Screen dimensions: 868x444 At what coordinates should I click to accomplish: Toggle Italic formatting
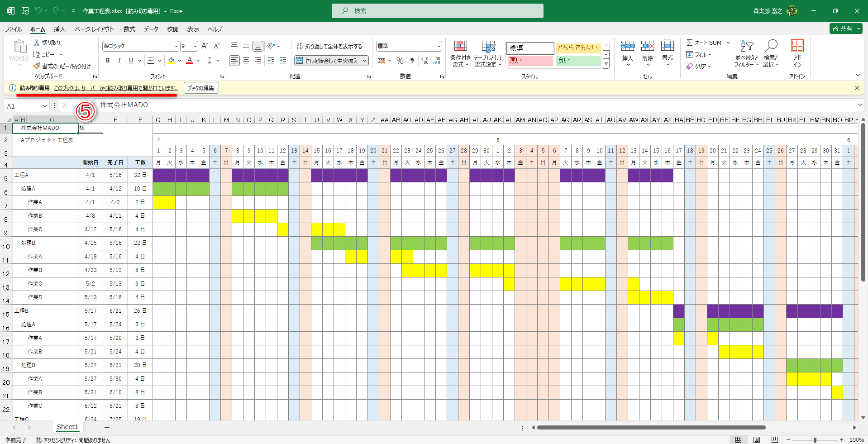[119, 61]
